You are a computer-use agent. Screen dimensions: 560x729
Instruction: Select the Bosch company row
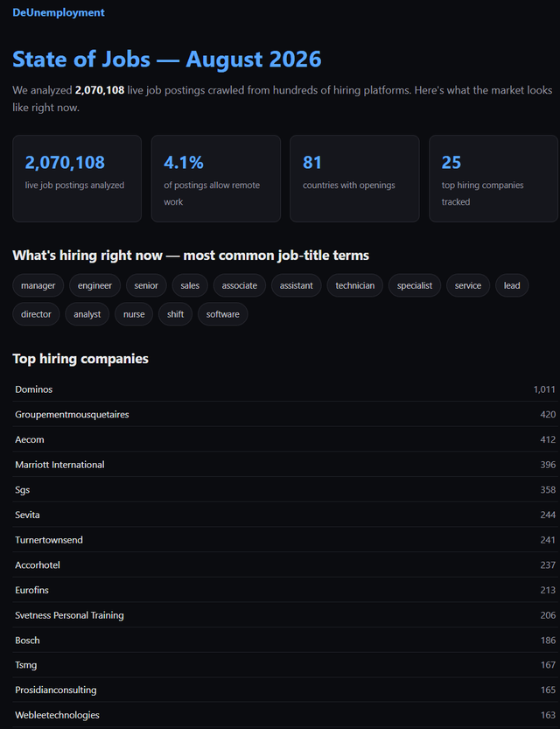285,641
